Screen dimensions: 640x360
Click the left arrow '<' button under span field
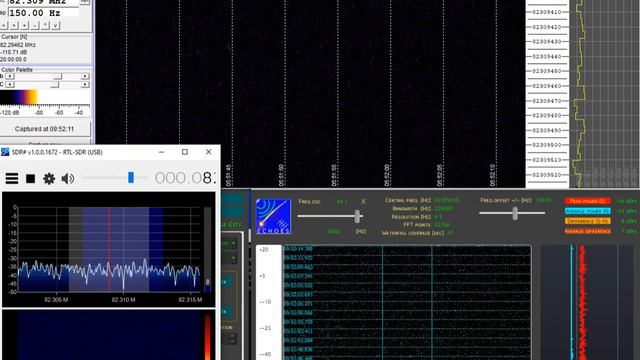tap(4, 25)
